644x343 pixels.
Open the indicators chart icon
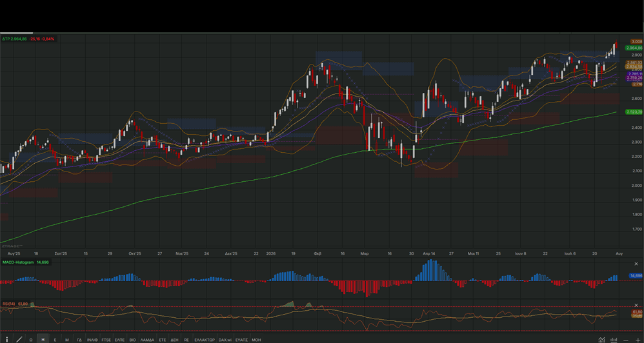[601, 340]
